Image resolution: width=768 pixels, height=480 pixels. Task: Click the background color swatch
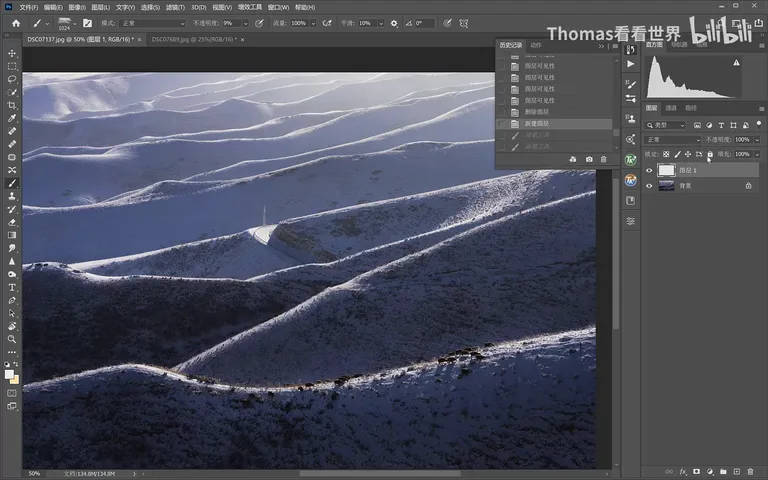pyautogui.click(x=15, y=380)
